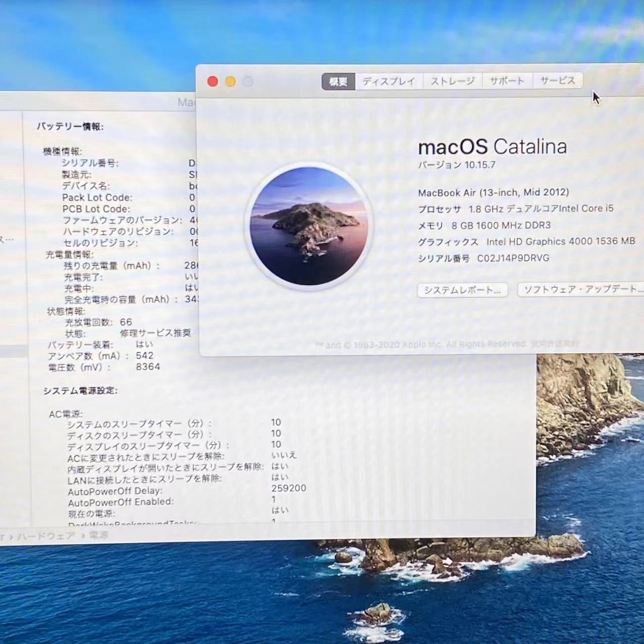Screen dimensions: 644x644
Task: Click the green zoom window button
Action: pyautogui.click(x=247, y=81)
